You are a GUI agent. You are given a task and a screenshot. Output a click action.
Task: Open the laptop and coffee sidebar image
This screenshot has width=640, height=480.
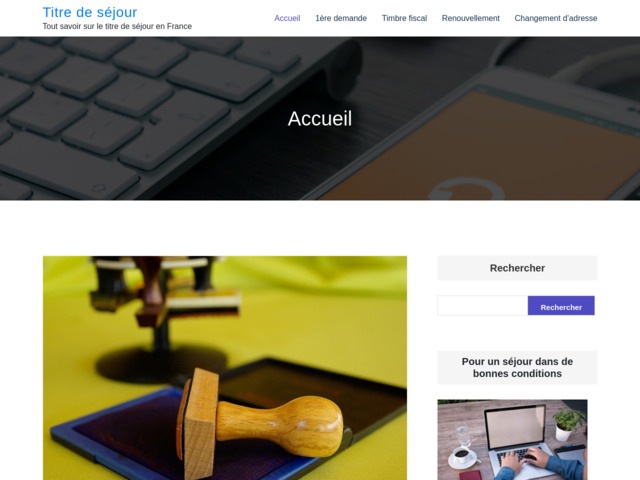click(x=512, y=440)
